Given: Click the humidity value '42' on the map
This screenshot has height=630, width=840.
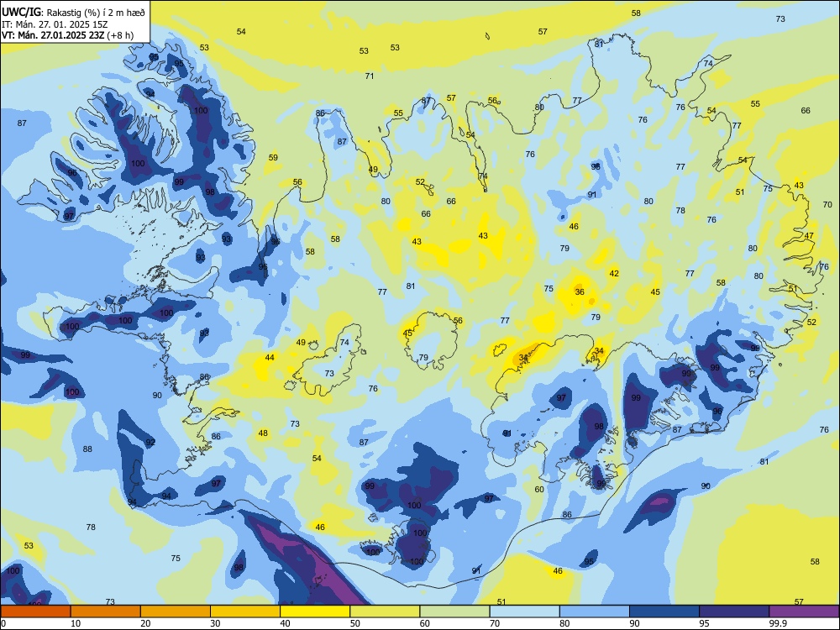Looking at the screenshot, I should point(614,273).
